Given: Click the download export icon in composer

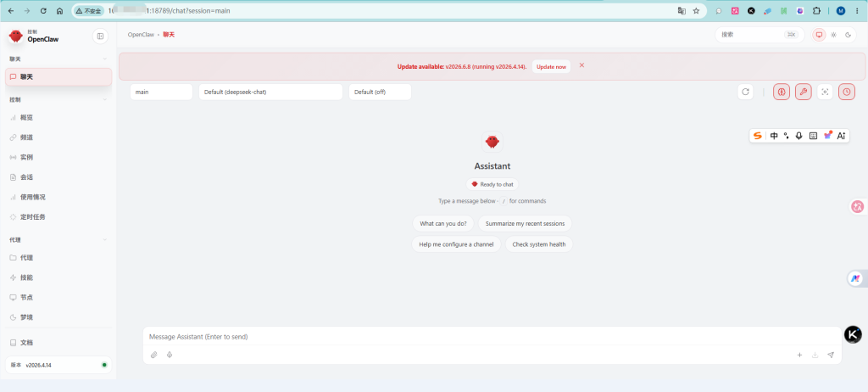Looking at the screenshot, I should (x=815, y=355).
